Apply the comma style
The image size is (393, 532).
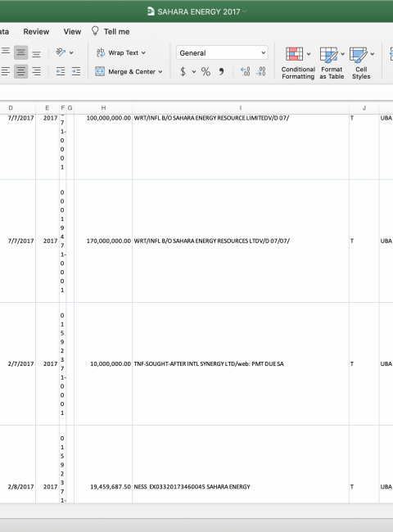221,71
